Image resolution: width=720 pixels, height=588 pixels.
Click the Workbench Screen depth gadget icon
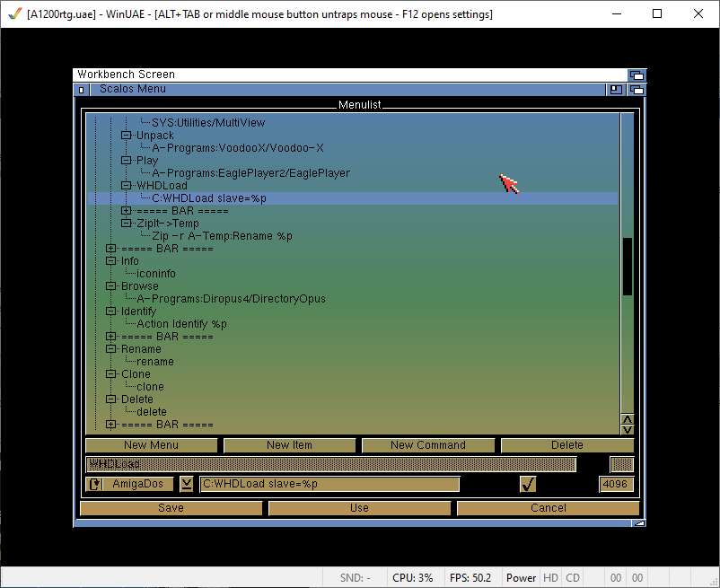[x=637, y=75]
